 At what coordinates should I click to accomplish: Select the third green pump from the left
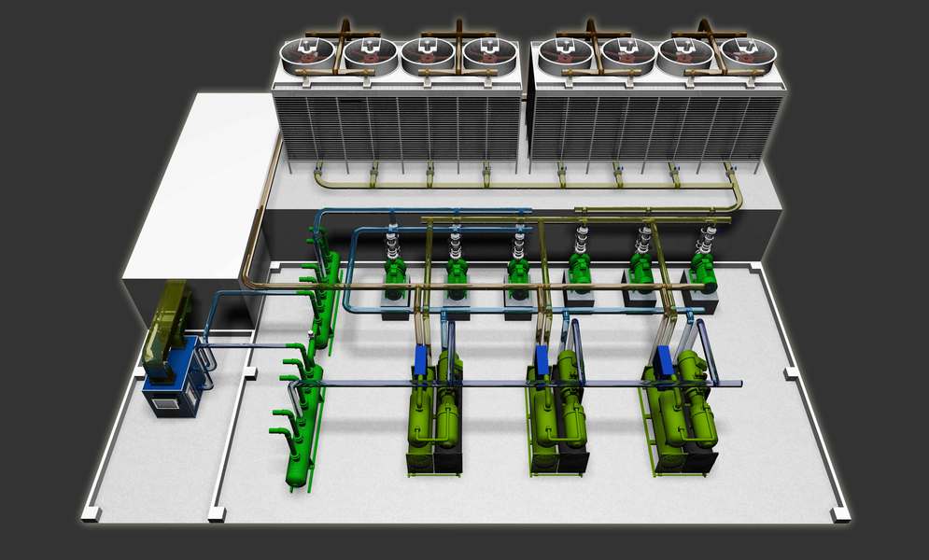(518, 276)
